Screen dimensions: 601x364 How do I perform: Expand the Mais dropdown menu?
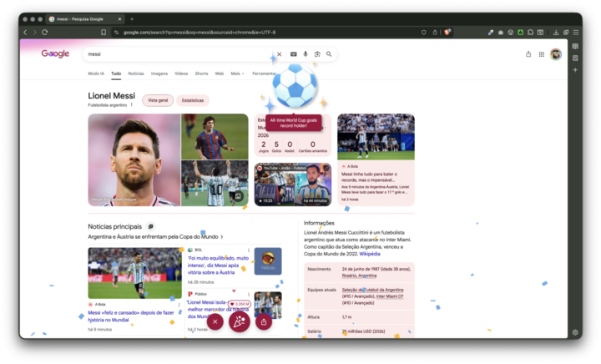237,73
